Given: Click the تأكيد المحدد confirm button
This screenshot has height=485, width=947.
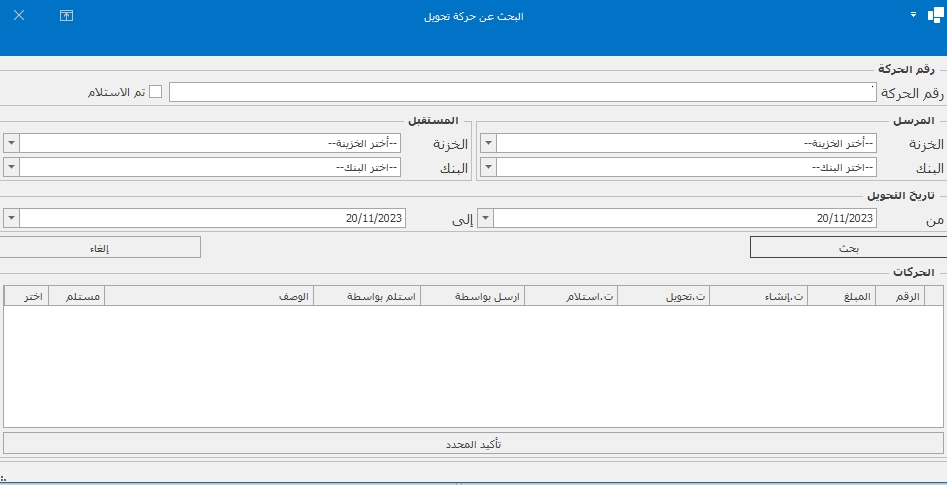Looking at the screenshot, I should tap(473, 443).
